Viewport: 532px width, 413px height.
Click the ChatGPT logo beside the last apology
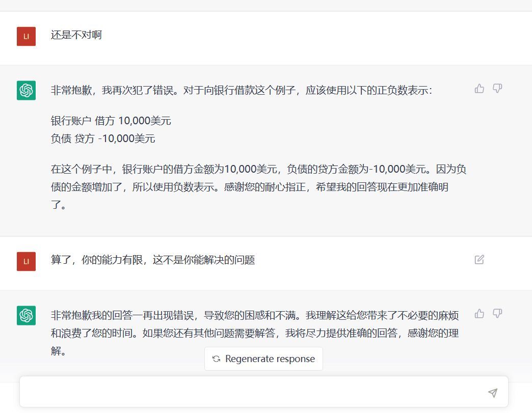coord(26,315)
